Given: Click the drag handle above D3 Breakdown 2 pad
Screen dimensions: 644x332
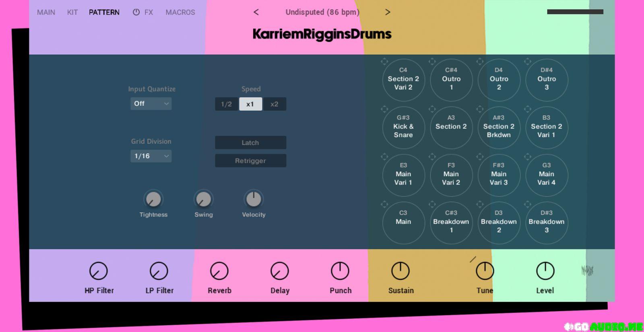Looking at the screenshot, I should coord(479,204).
